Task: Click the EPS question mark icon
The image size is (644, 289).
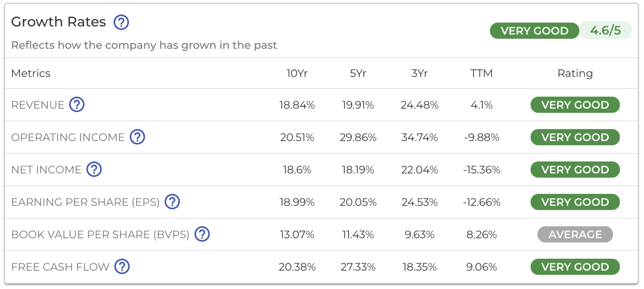Action: (172, 202)
